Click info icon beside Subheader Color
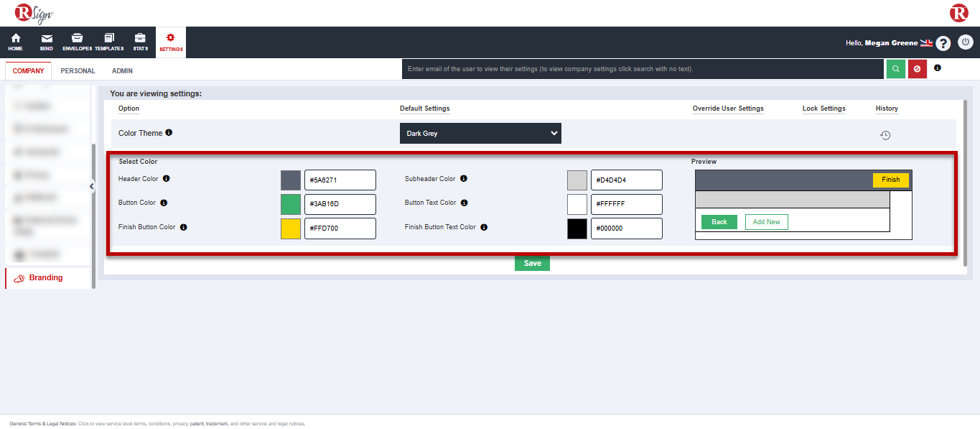The height and width of the screenshot is (429, 980). click(463, 178)
